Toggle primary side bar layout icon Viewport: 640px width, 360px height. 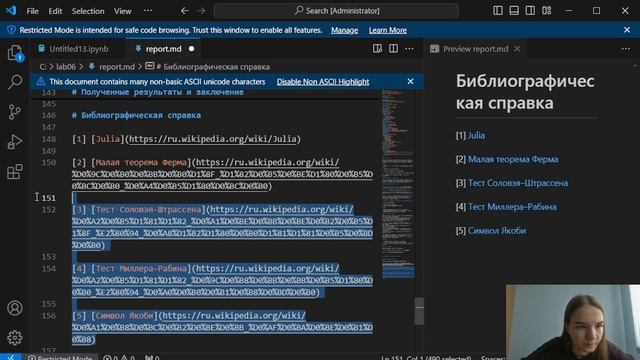point(498,11)
